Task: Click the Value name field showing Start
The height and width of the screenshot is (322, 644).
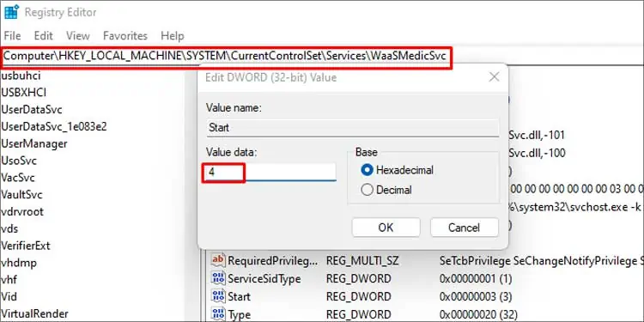Action: pos(352,128)
